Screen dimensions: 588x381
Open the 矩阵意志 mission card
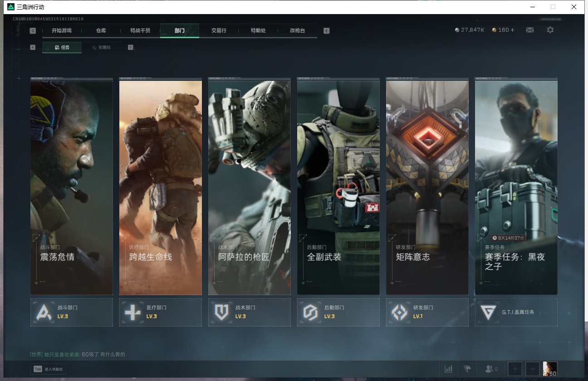coord(427,186)
